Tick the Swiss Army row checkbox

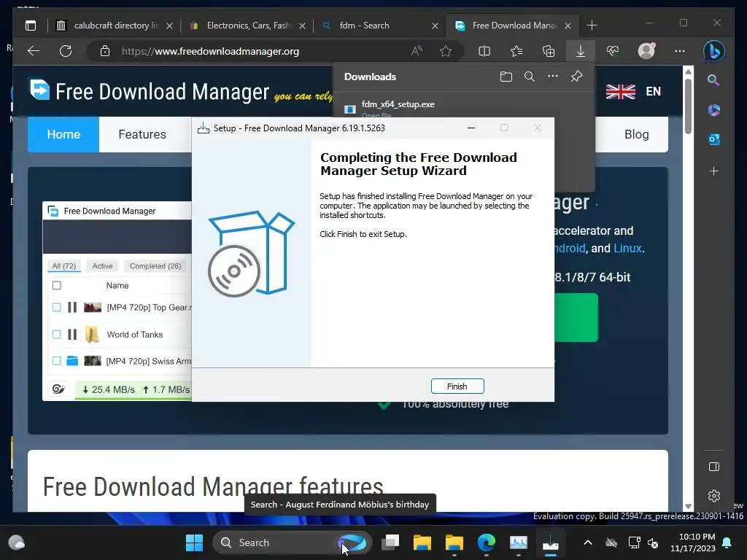click(57, 361)
